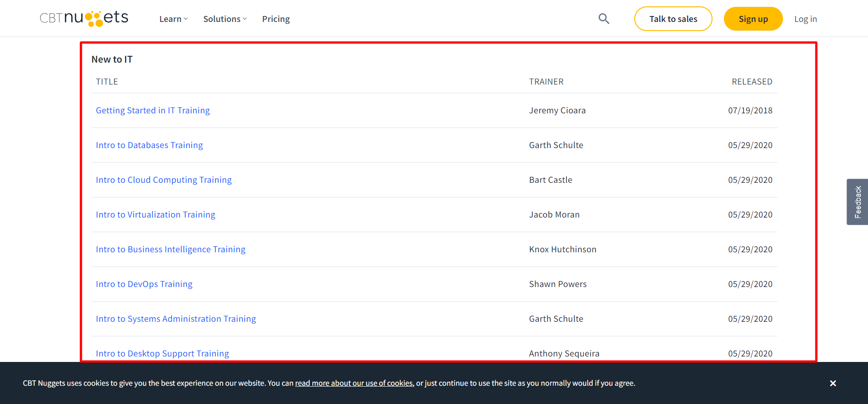This screenshot has width=868, height=404.
Task: Click the TITLE column header
Action: pyautogui.click(x=107, y=82)
